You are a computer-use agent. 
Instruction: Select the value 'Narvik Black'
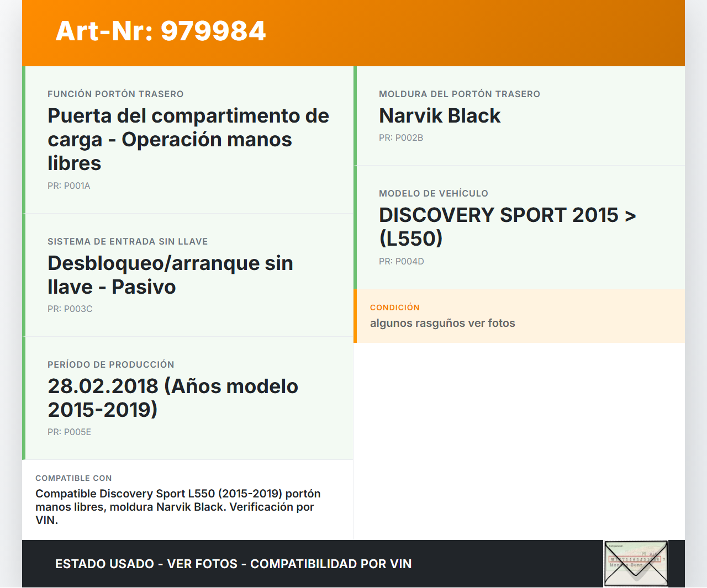pyautogui.click(x=440, y=116)
